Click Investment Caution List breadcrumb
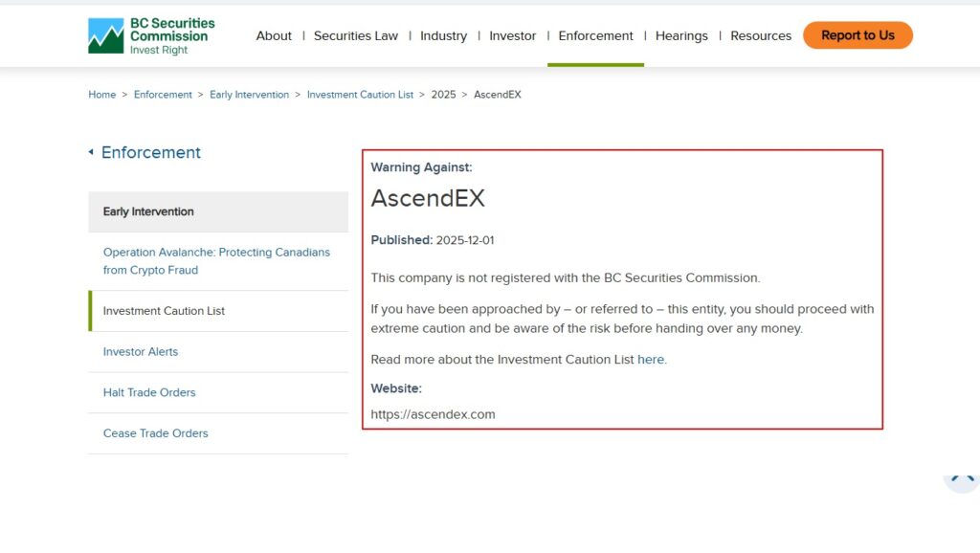This screenshot has height=553, width=980. [x=360, y=95]
